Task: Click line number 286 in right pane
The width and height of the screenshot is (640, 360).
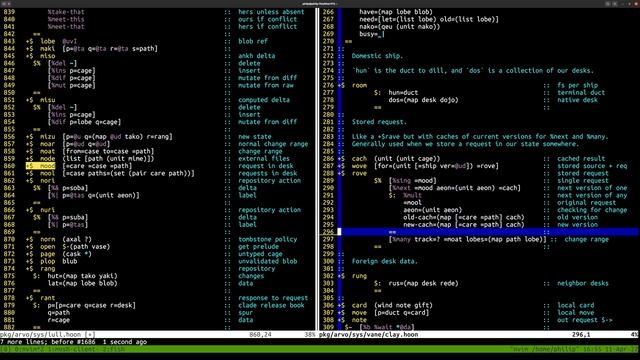Action: coord(328,159)
